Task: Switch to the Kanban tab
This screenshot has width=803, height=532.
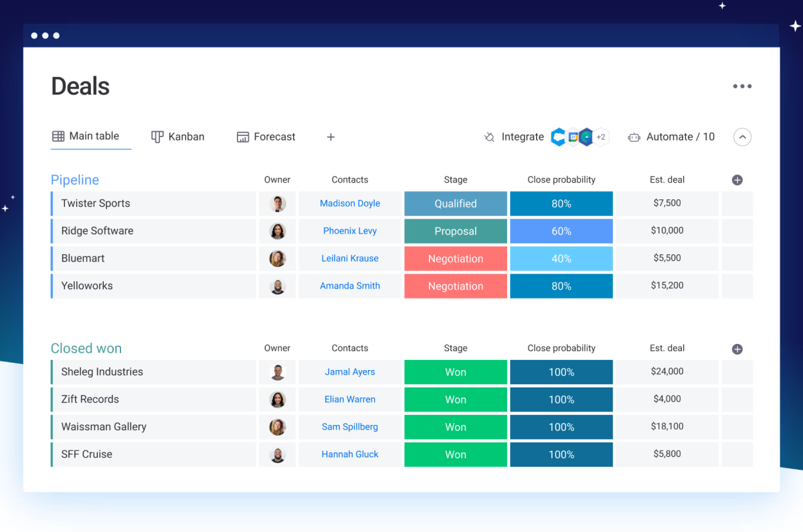Action: point(178,137)
